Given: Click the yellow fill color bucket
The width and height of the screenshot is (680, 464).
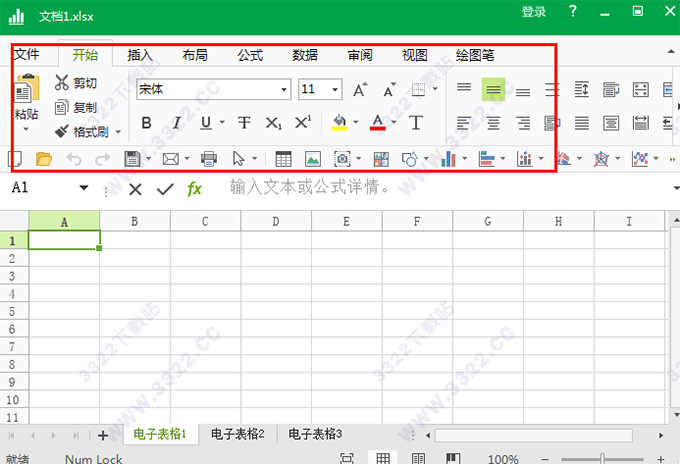Looking at the screenshot, I should click(340, 122).
